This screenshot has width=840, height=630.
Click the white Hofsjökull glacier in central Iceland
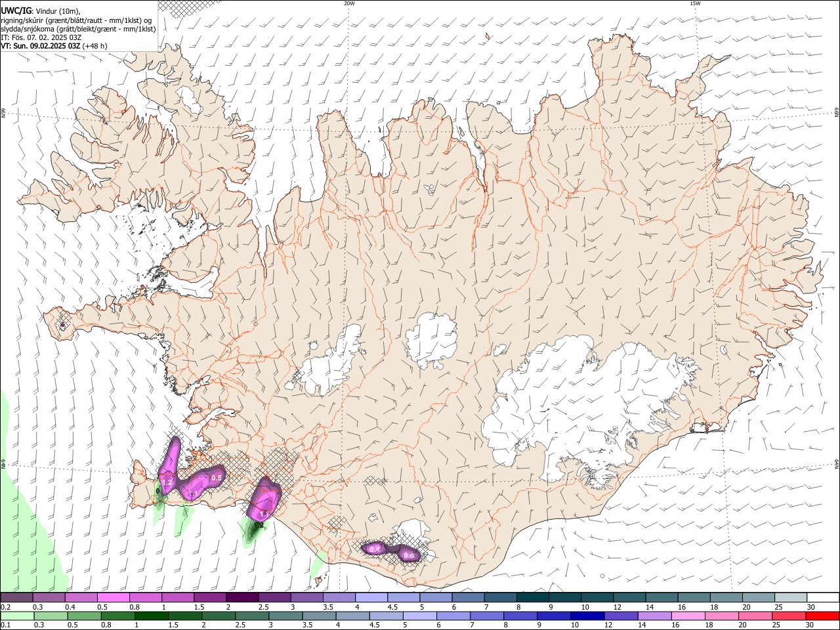coord(431,341)
